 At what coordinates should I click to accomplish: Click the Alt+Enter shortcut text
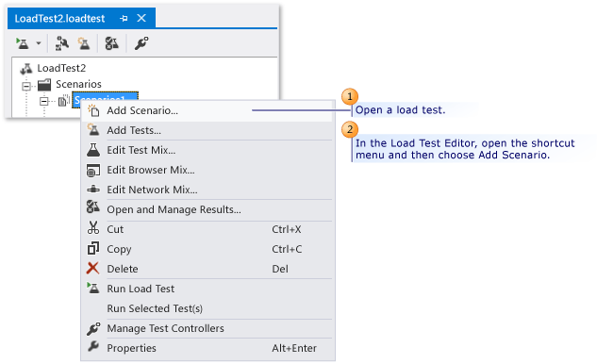click(294, 348)
